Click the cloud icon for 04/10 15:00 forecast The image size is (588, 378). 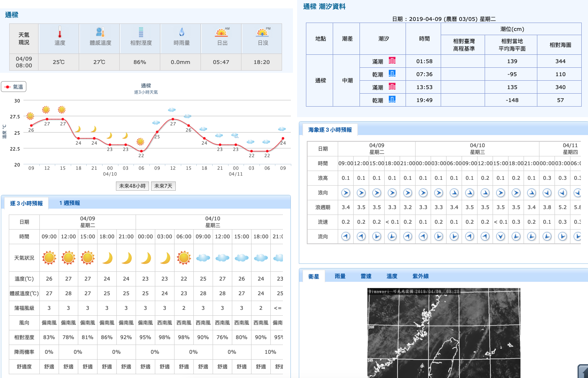(241, 258)
